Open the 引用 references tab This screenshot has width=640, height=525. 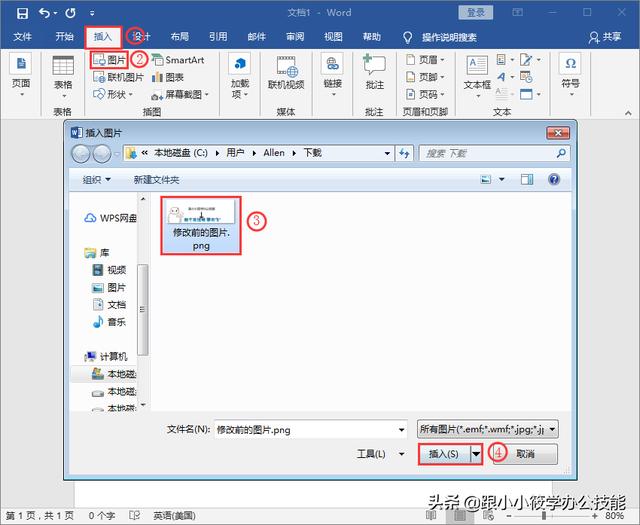218,37
